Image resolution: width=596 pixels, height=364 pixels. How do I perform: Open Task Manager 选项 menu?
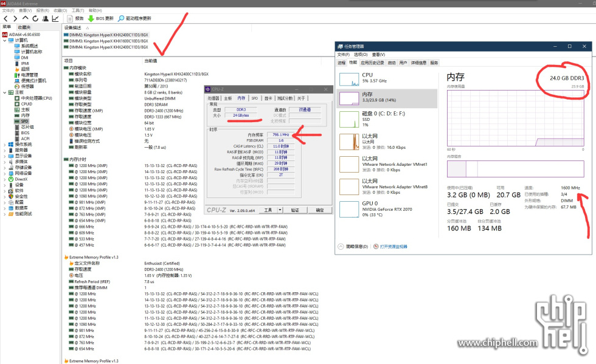point(361,55)
